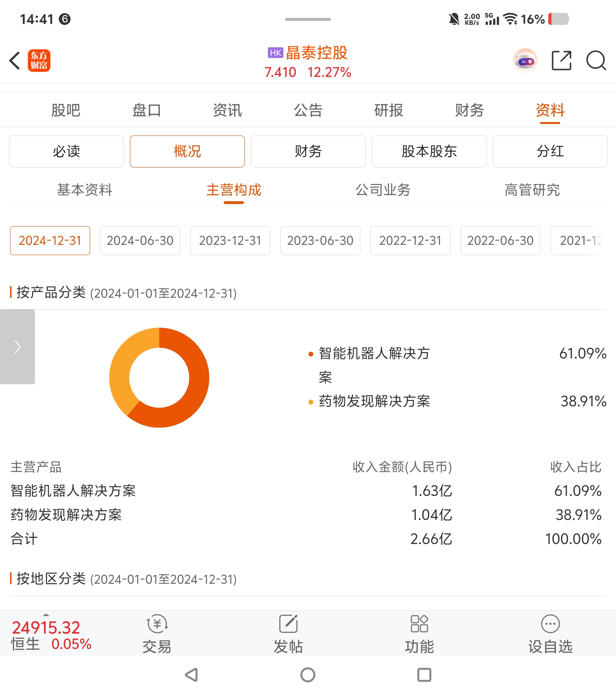The image size is (616, 694).
Task: Tap the 合计 total row label
Action: (x=24, y=539)
